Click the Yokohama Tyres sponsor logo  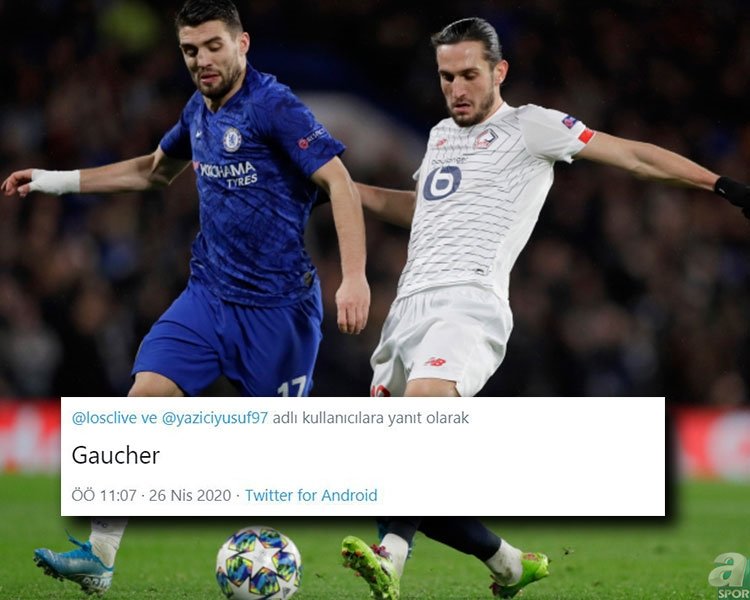point(228,174)
